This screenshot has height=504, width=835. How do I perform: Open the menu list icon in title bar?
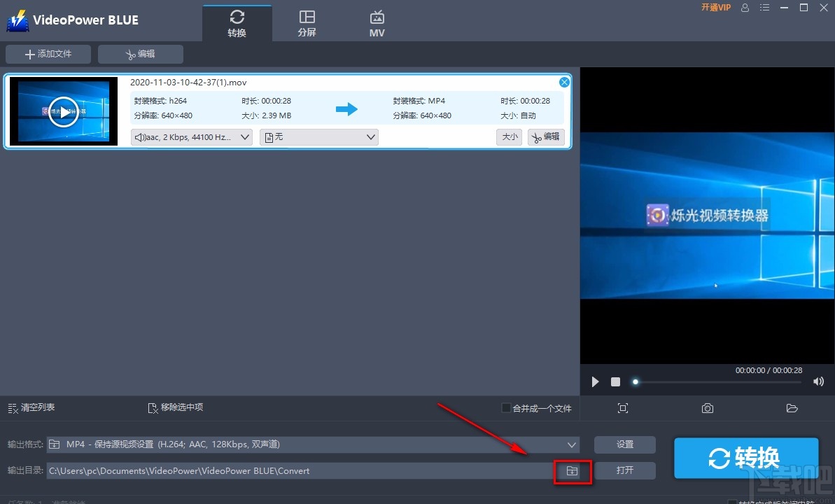point(765,8)
